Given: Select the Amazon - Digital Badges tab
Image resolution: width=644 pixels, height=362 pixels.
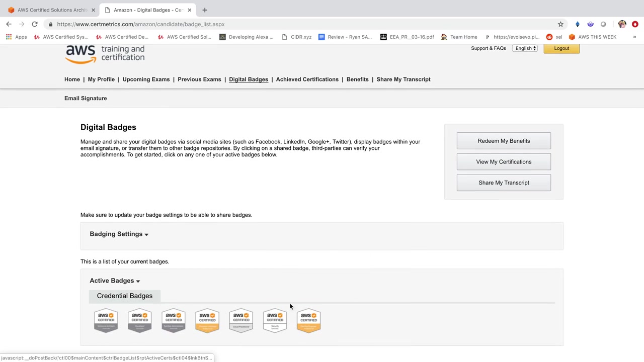Looking at the screenshot, I should coord(147,10).
